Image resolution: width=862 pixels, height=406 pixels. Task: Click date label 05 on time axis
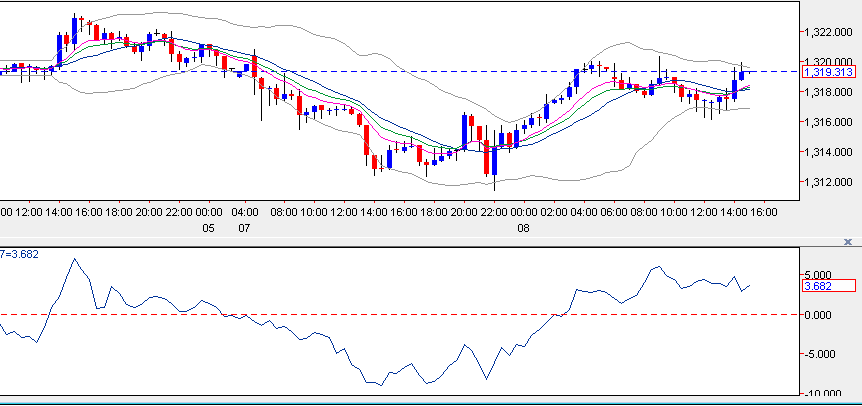208,228
